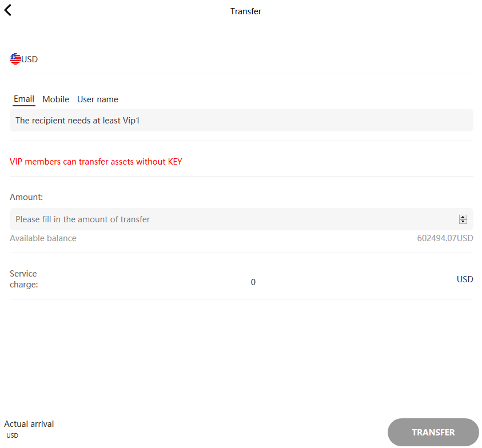Click the Amount label
This screenshot has height=448, width=482.
tap(26, 197)
